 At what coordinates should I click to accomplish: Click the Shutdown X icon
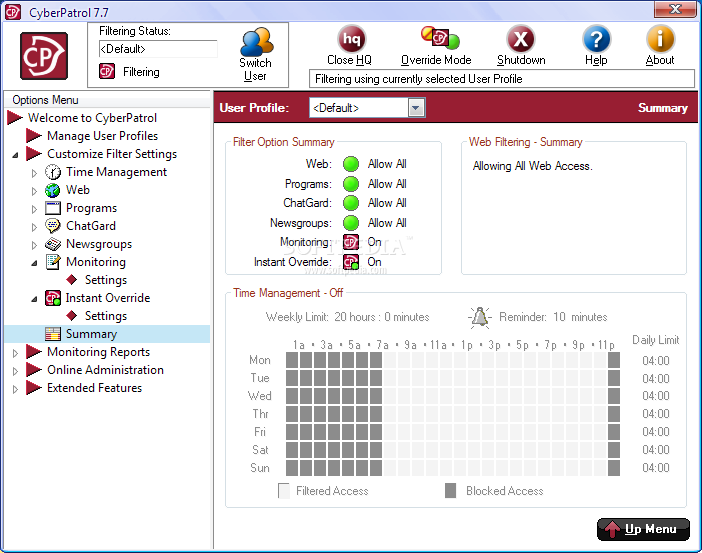click(x=520, y=39)
